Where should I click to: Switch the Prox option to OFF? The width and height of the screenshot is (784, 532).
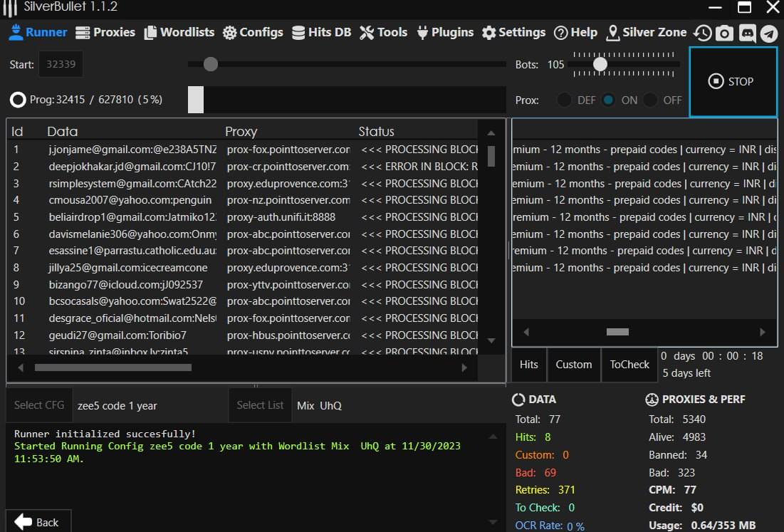650,100
